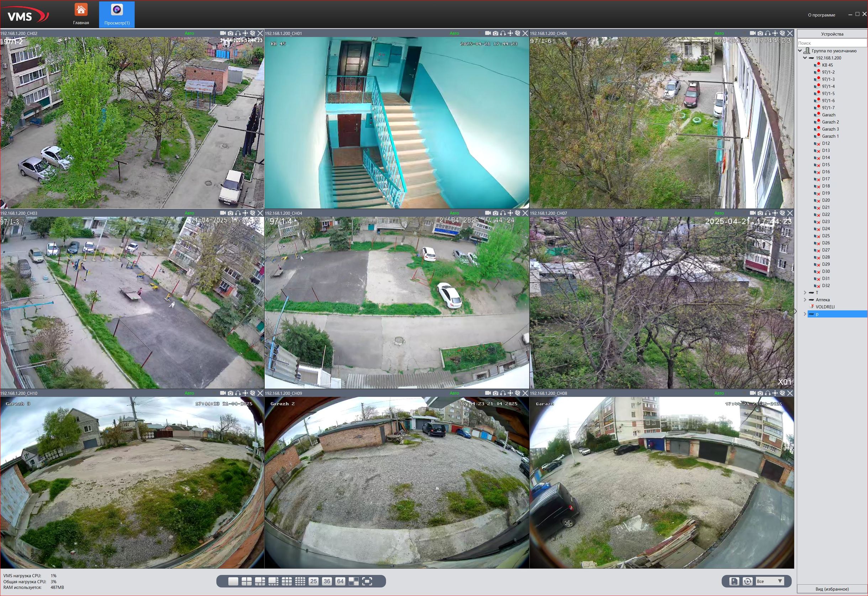This screenshot has height=596, width=868.
Task: Open color settings for CH04 camera
Action: pos(517,213)
